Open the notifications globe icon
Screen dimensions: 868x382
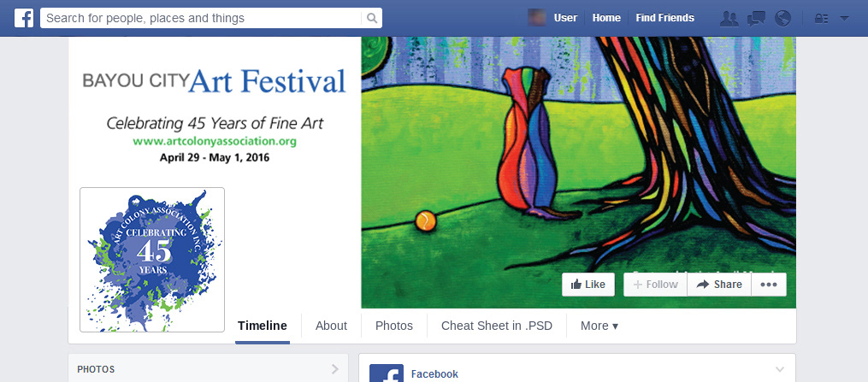pos(782,18)
